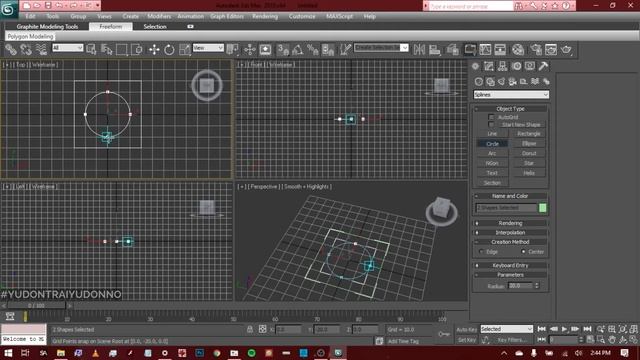Open the Utilities hammer panel tab

[543, 66]
